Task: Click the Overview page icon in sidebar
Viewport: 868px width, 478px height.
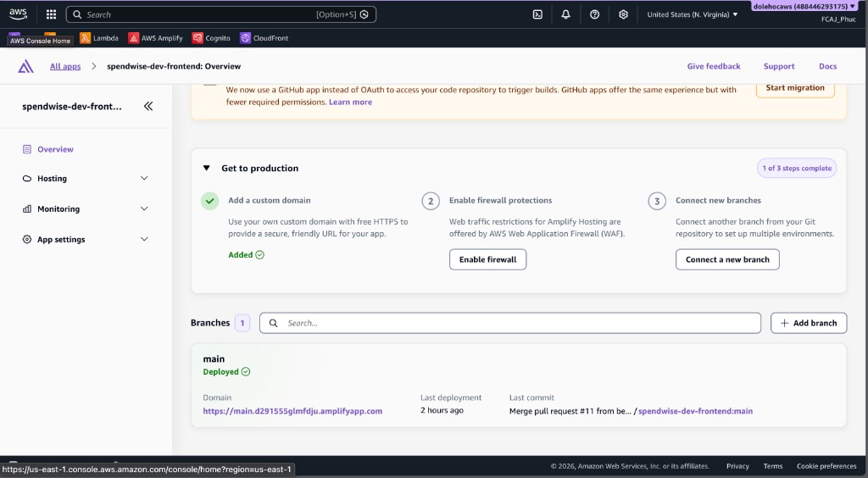Action: pyautogui.click(x=26, y=149)
